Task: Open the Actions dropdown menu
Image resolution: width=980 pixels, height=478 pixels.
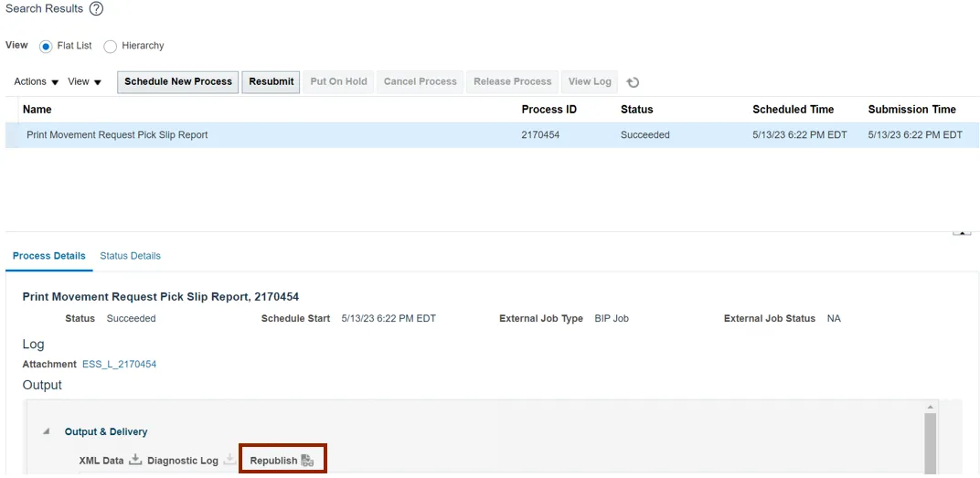Action: tap(37, 82)
